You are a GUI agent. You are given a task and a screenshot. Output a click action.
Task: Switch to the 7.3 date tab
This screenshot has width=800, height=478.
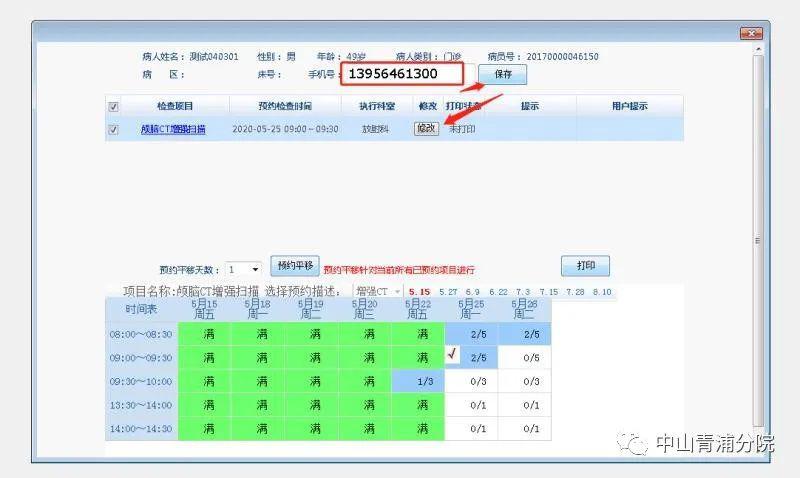click(523, 292)
